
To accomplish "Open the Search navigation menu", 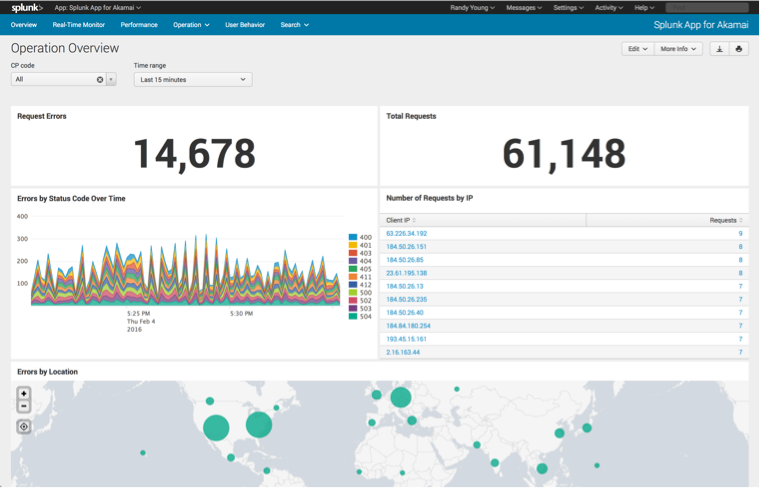I will click(x=294, y=25).
